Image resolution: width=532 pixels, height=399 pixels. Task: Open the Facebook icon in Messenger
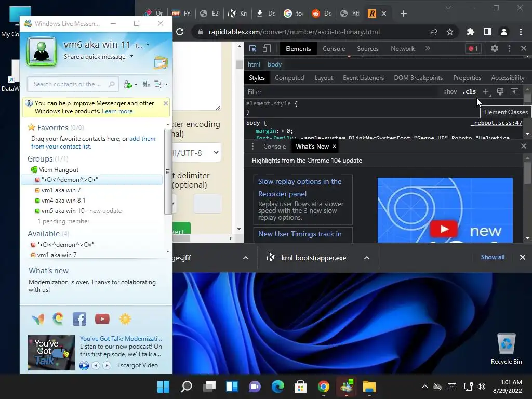(79, 319)
